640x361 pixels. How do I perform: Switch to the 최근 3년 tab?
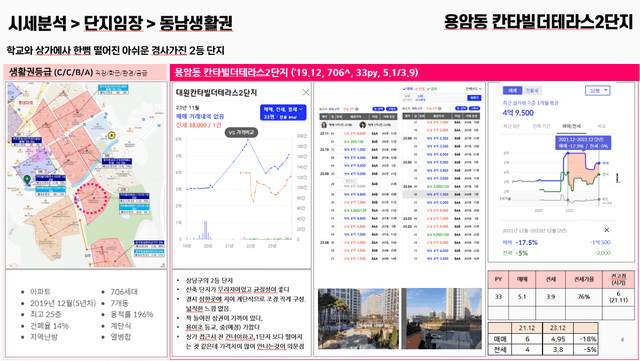[511, 126]
